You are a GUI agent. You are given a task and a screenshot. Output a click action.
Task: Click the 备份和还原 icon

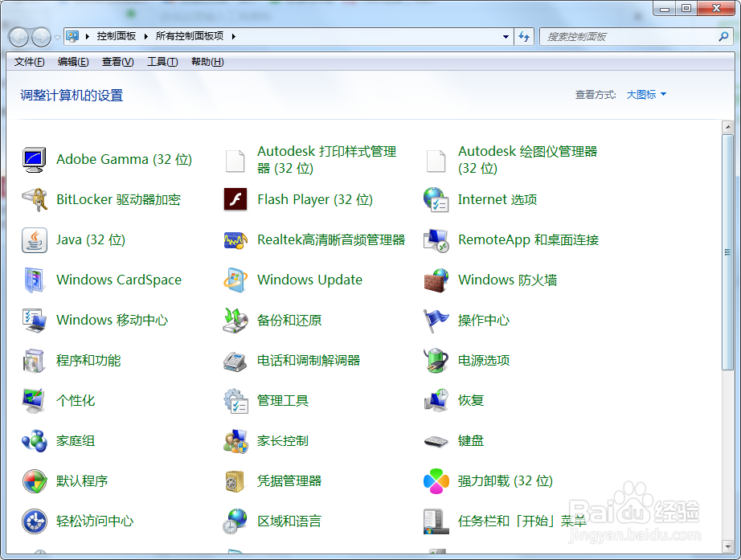[x=235, y=321]
